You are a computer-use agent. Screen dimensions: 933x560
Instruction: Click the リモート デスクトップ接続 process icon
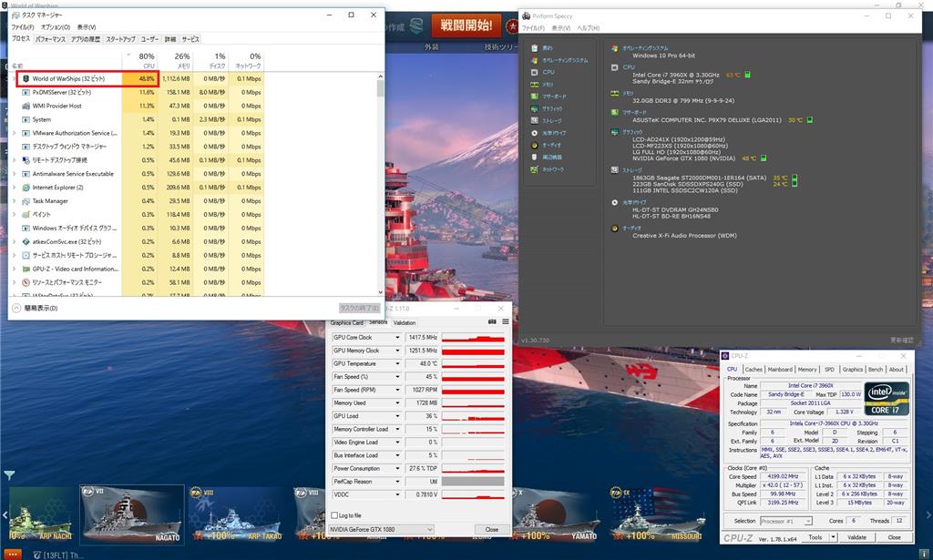tap(26, 160)
